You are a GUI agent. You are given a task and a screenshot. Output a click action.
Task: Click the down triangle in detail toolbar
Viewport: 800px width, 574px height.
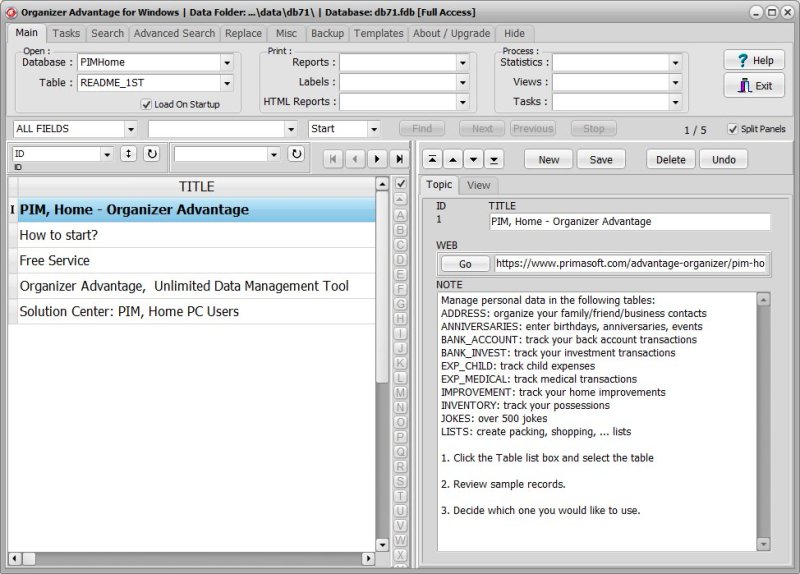[x=473, y=159]
